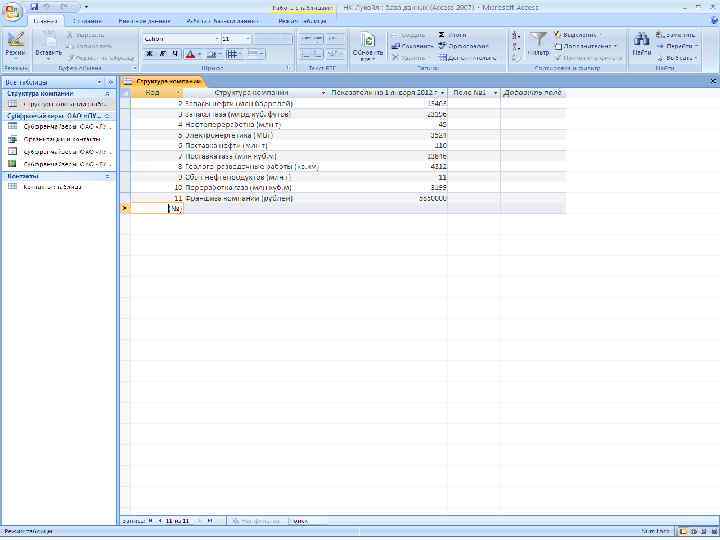Screen dimensions: 720x540
Task: Toggle italic (К) formatting
Action: click(x=162, y=54)
